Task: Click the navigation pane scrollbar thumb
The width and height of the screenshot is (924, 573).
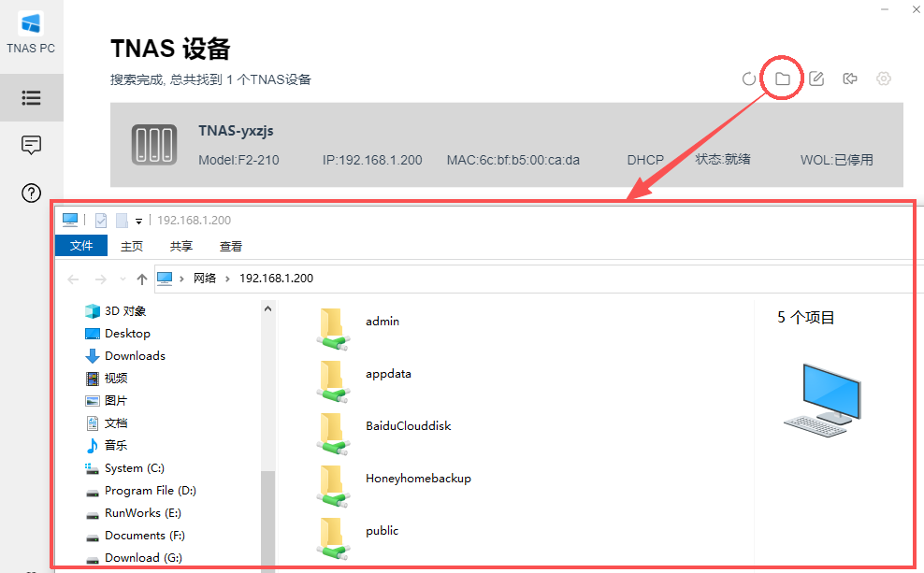Action: (x=267, y=518)
